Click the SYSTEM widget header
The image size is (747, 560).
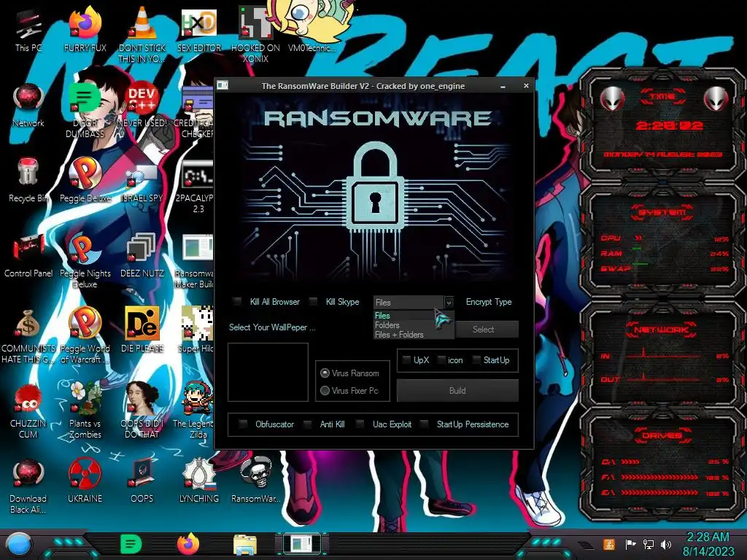(662, 212)
